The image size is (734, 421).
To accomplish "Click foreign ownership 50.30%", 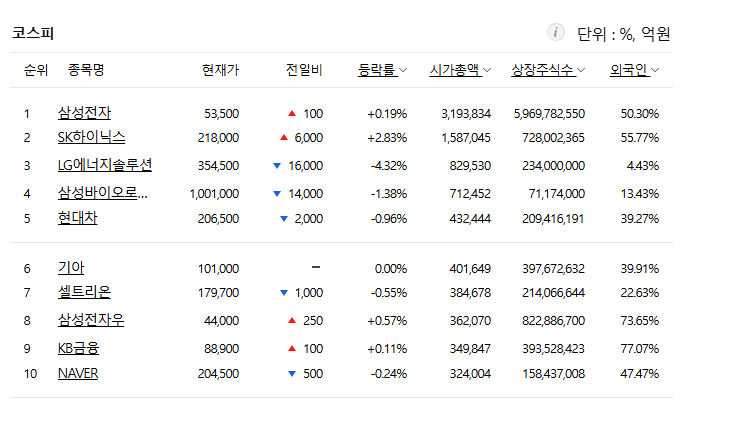I will [x=639, y=114].
